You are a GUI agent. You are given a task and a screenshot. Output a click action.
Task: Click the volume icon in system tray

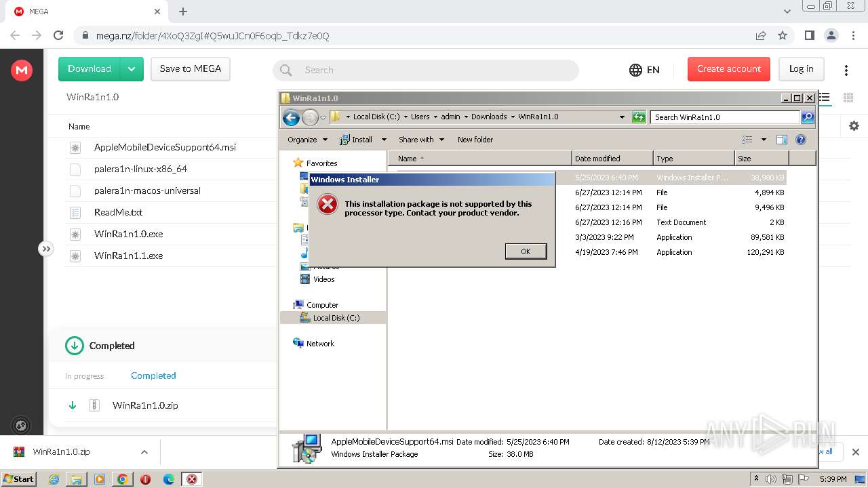coord(771,479)
